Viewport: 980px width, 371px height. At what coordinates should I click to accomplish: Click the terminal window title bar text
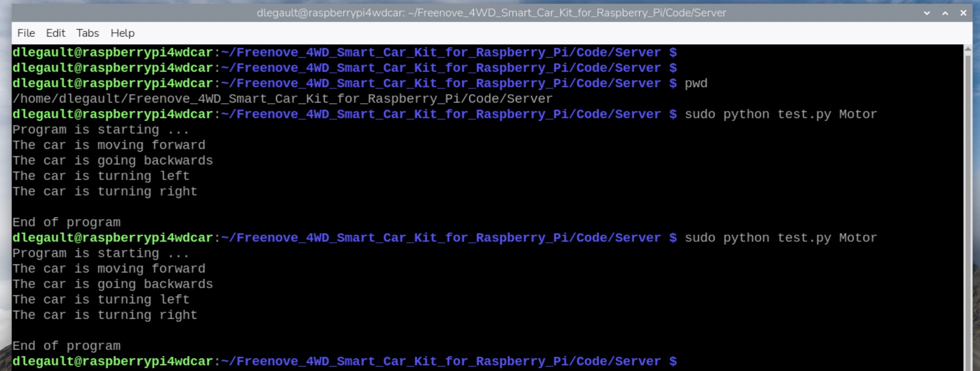click(491, 13)
